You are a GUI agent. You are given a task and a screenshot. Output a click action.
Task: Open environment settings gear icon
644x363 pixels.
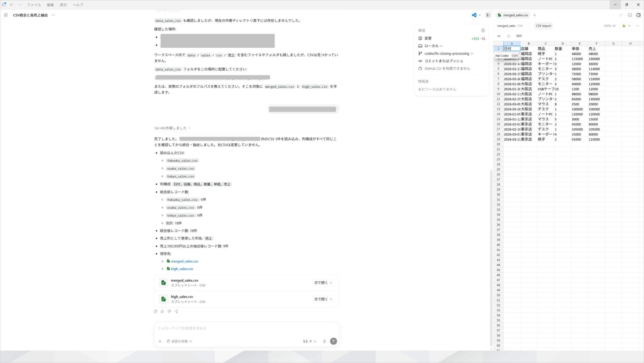pyautogui.click(x=483, y=31)
